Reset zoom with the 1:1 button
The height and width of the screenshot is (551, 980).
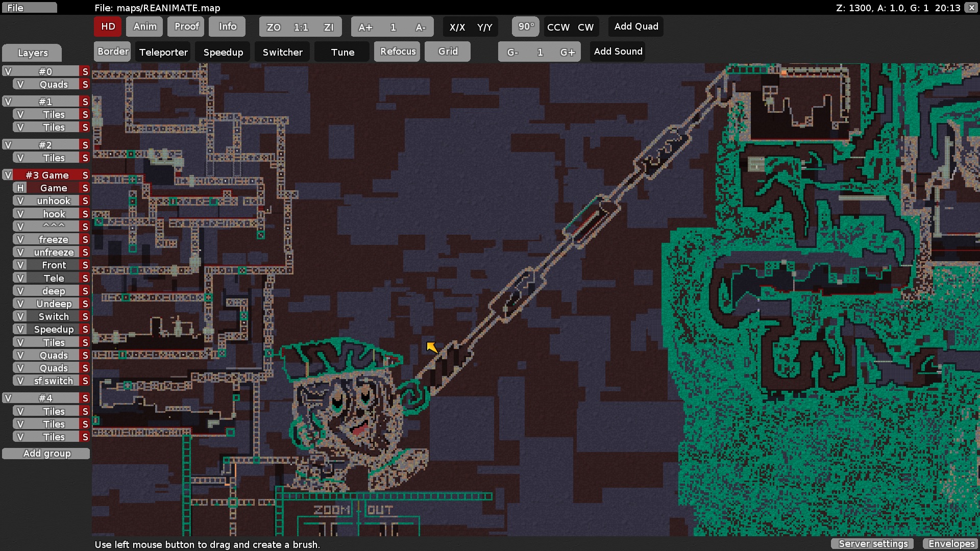click(x=301, y=27)
